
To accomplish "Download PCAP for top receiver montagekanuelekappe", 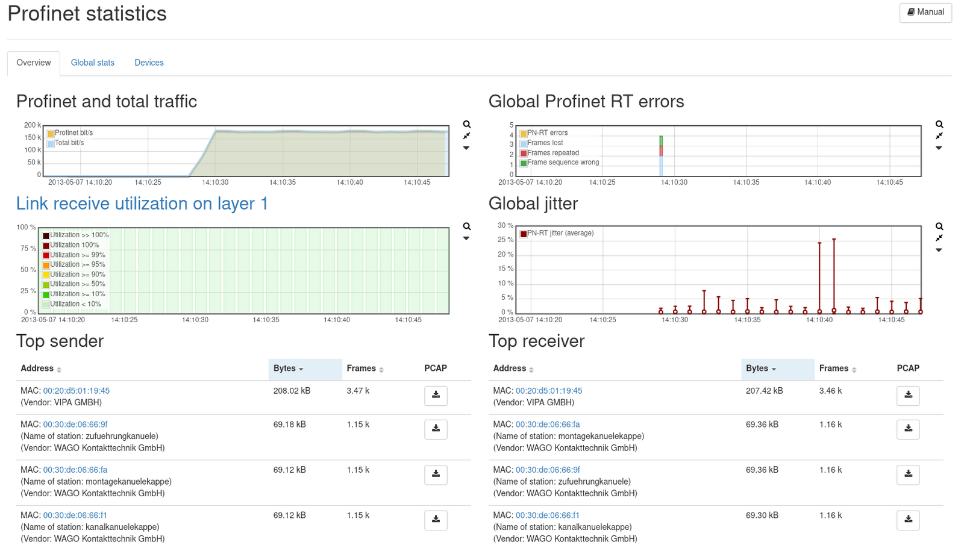I will pos(908,429).
